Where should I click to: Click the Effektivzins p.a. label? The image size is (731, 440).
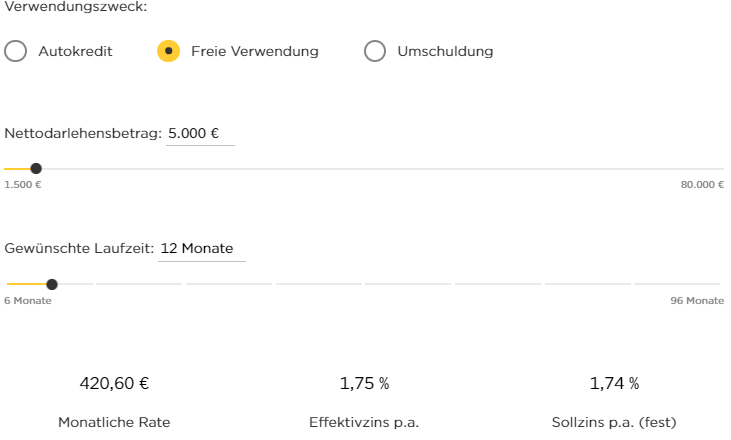tap(364, 422)
